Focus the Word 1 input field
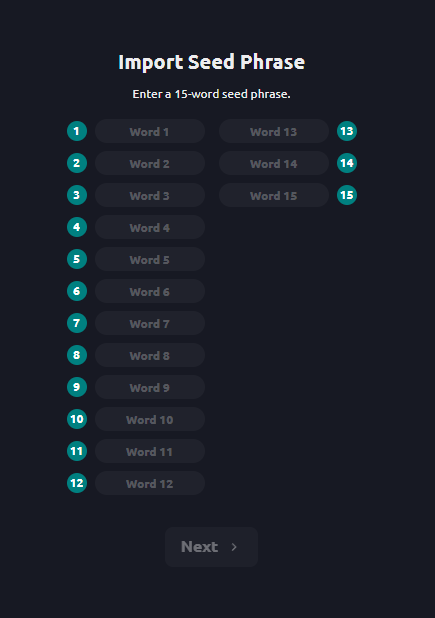Image resolution: width=435 pixels, height=618 pixels. coord(150,131)
